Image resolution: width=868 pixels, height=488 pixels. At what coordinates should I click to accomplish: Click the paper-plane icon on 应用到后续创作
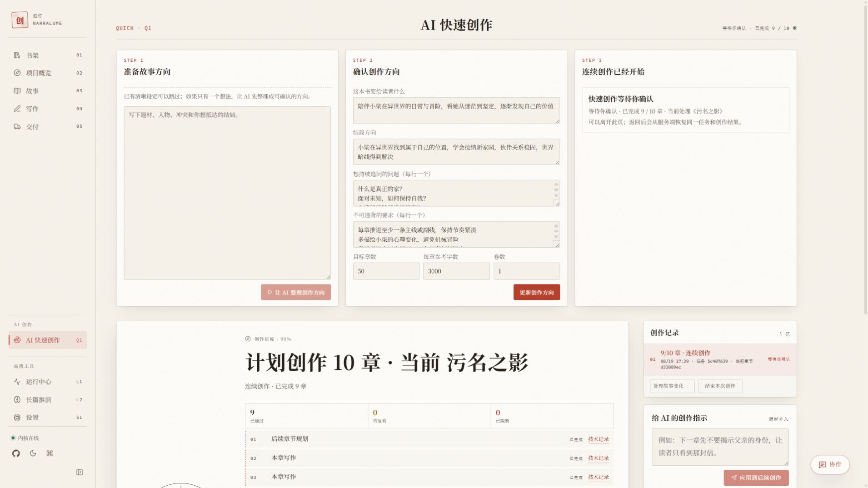(733, 478)
